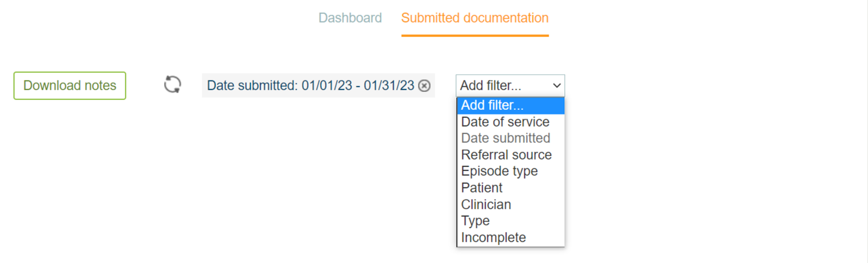Click the 01/01/23 - 01/31/23 date range
Screen dimensions: 868x263
click(x=358, y=86)
